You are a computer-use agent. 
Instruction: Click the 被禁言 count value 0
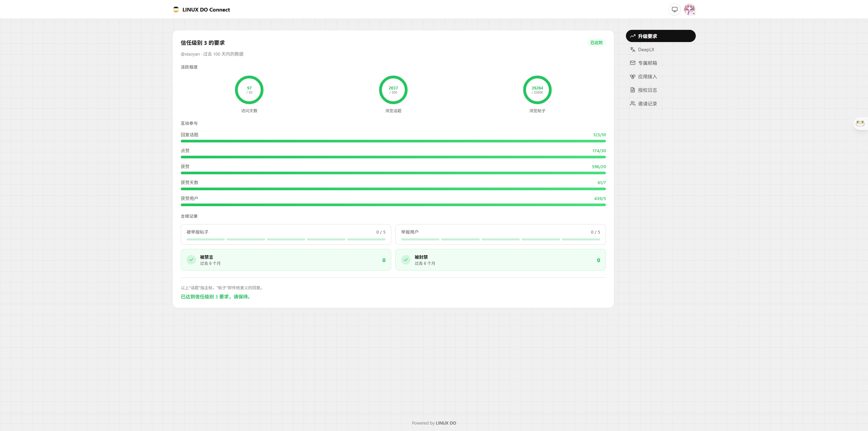384,260
